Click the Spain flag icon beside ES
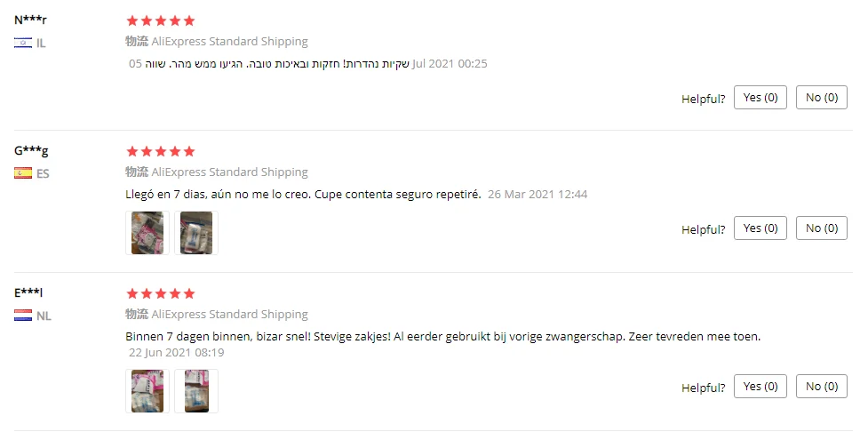This screenshot has height=432, width=868. pos(23,173)
